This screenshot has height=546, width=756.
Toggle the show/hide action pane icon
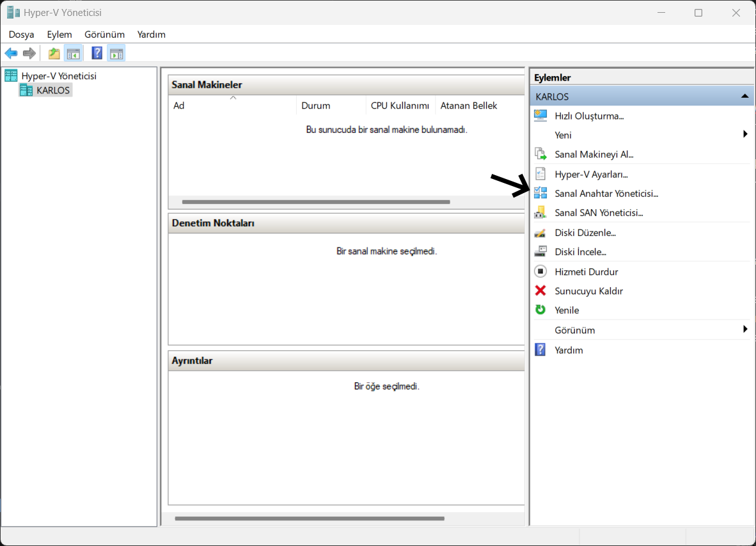point(116,54)
